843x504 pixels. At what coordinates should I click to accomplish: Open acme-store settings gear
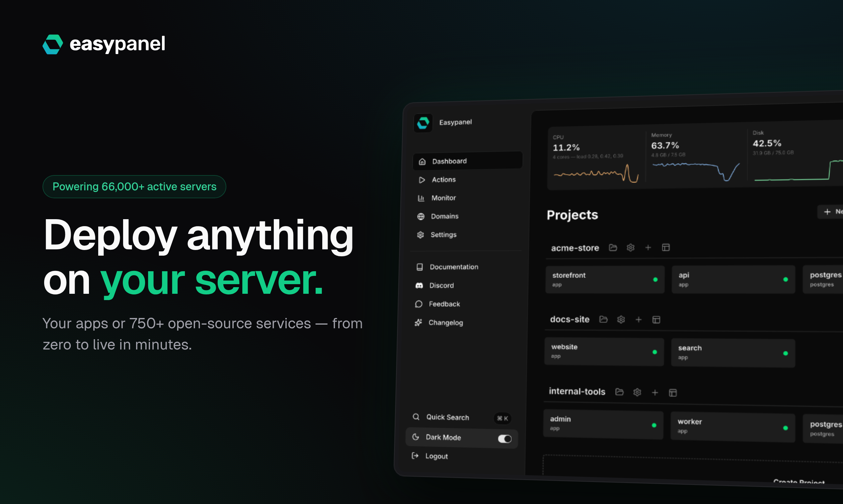coord(630,248)
